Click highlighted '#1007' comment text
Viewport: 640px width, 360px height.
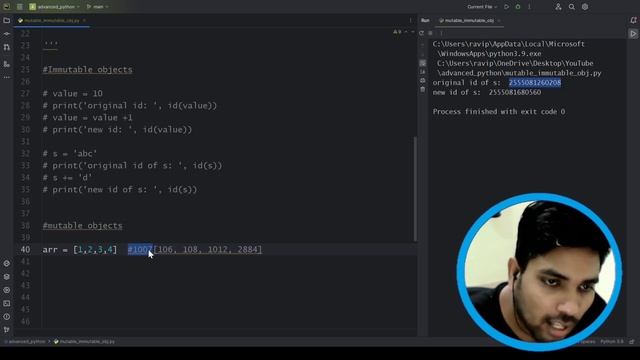click(x=140, y=249)
